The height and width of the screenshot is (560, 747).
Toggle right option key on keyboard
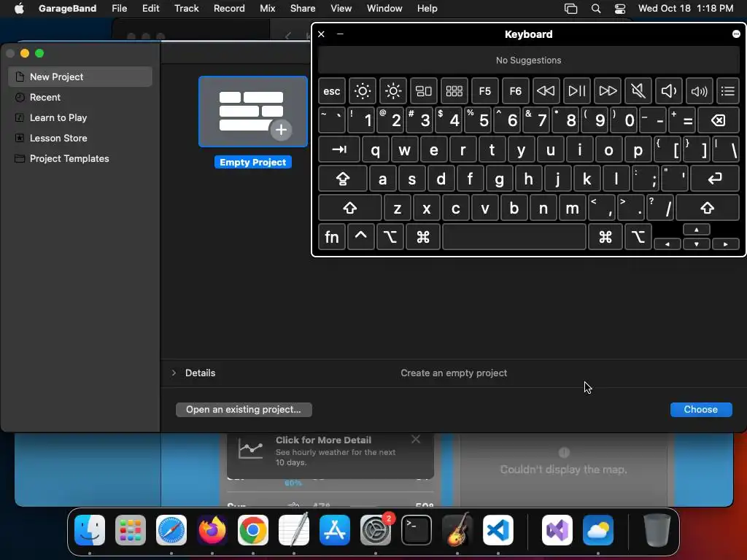point(638,237)
